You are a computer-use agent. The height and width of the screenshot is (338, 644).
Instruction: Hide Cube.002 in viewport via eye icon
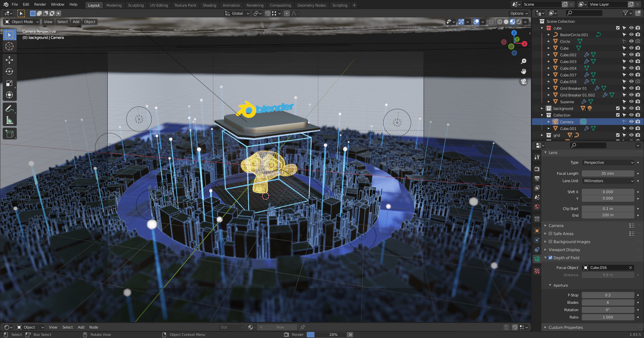tap(631, 55)
